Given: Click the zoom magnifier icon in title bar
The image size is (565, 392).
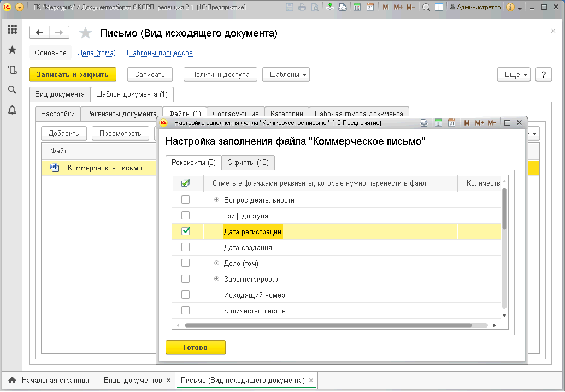Looking at the screenshot, I should [426, 7].
